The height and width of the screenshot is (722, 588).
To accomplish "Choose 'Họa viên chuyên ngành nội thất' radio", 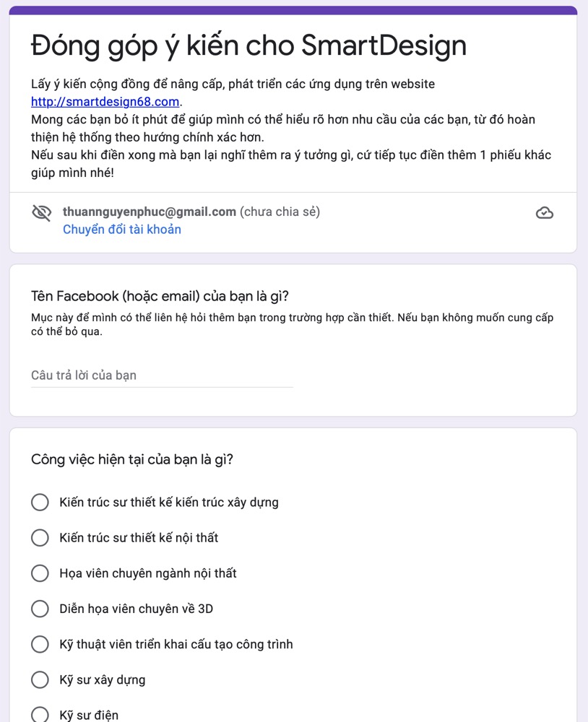I will 40,573.
